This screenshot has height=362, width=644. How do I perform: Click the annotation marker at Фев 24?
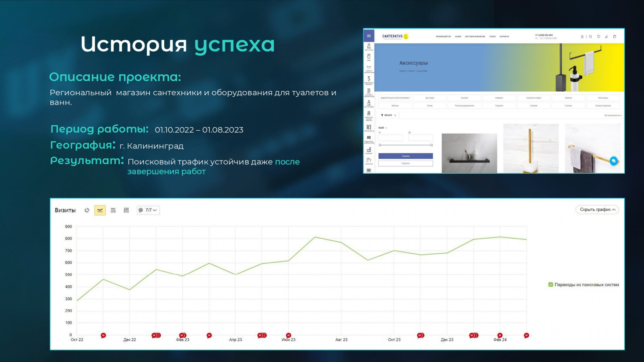500,335
